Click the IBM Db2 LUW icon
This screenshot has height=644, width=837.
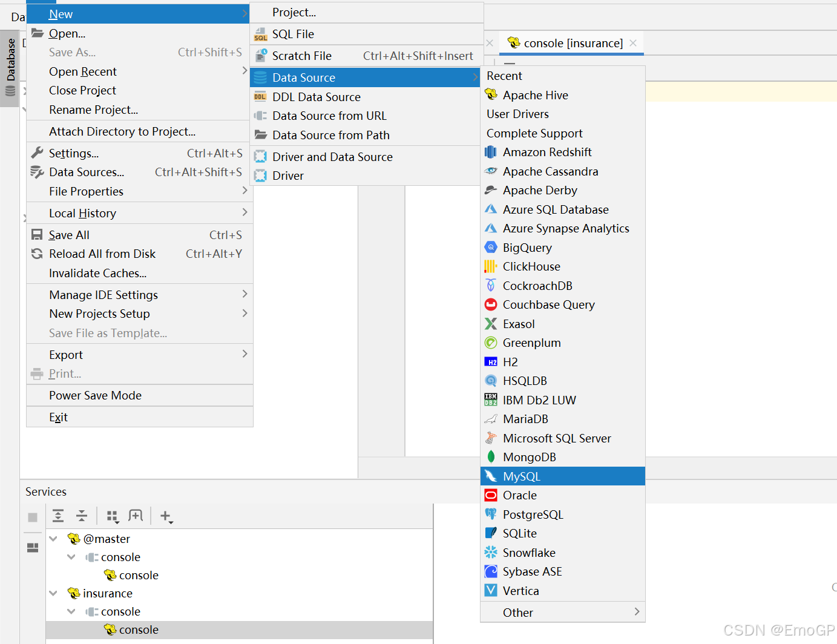point(491,400)
